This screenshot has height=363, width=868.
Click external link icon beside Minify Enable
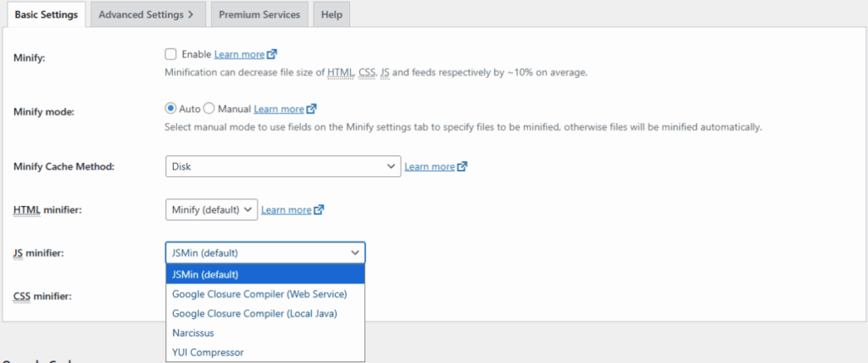(272, 54)
